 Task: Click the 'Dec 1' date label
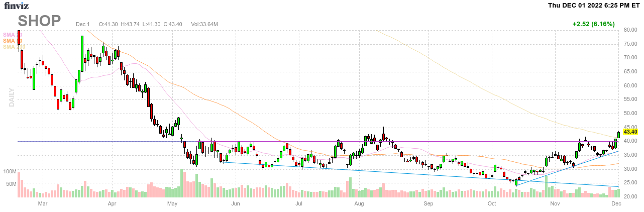click(83, 24)
